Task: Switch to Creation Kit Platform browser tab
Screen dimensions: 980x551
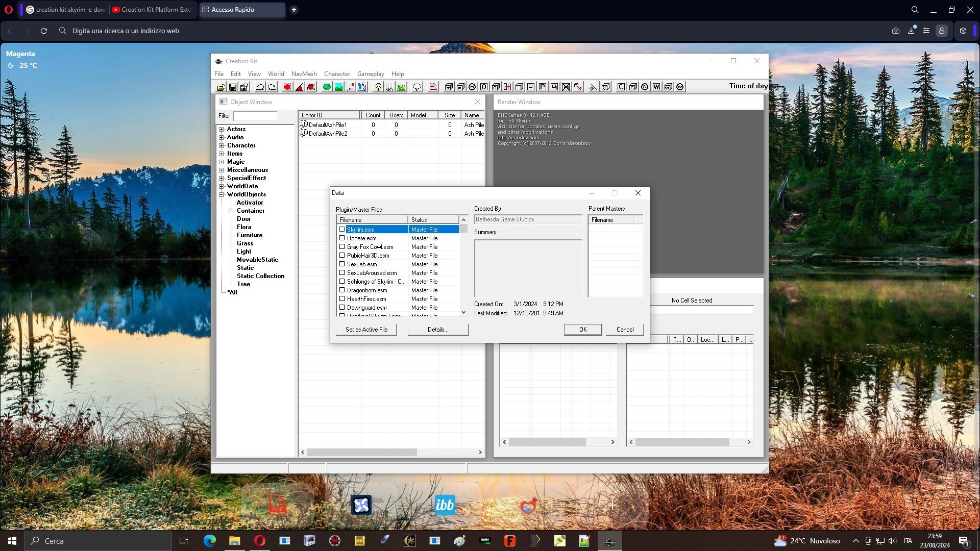Action: (x=152, y=10)
